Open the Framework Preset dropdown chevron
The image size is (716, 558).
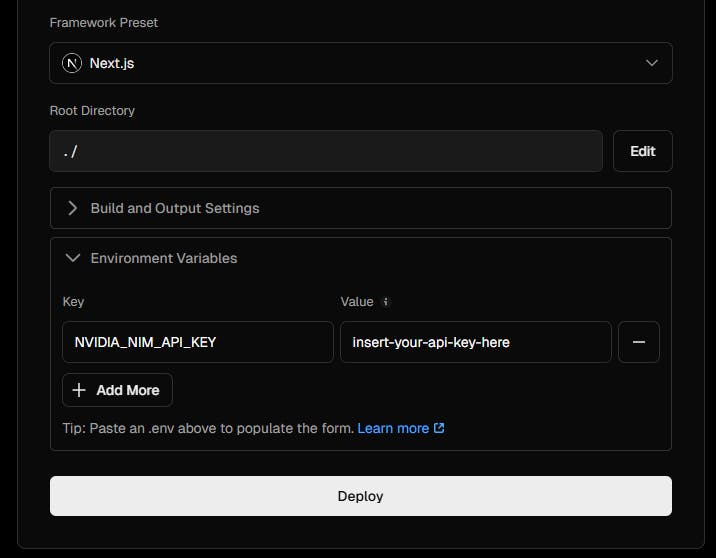pyautogui.click(x=652, y=63)
